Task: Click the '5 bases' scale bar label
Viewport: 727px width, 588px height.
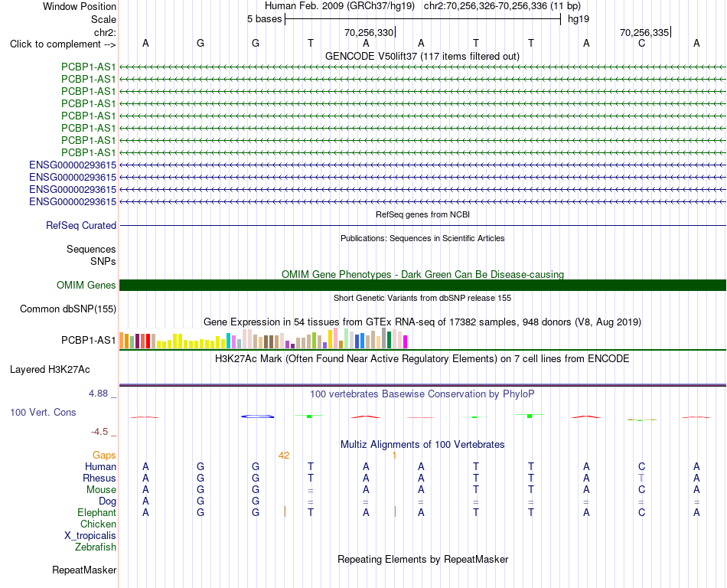Action: [x=264, y=19]
